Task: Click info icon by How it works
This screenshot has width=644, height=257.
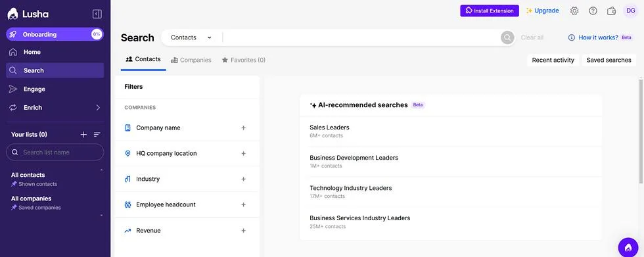Action: coord(571,37)
